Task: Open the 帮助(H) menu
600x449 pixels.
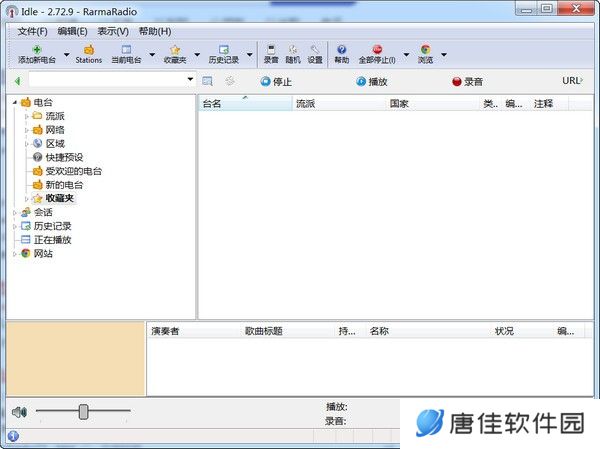Action: pos(155,31)
